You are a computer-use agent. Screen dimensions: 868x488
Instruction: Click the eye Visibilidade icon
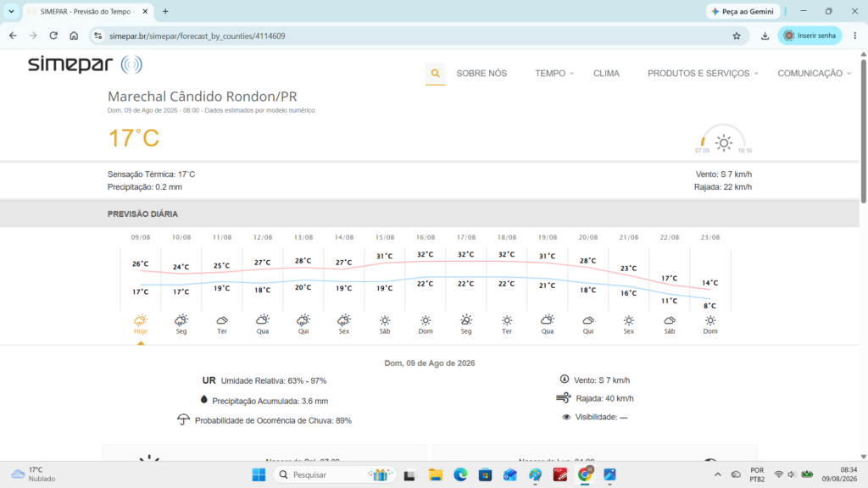[566, 417]
